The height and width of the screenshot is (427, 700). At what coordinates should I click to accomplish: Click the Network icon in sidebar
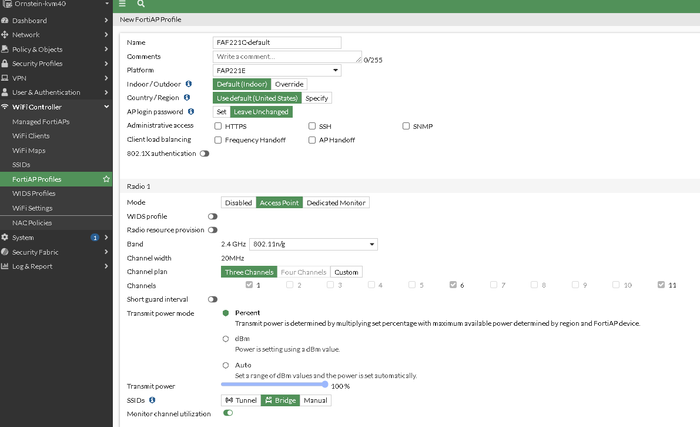[5, 34]
